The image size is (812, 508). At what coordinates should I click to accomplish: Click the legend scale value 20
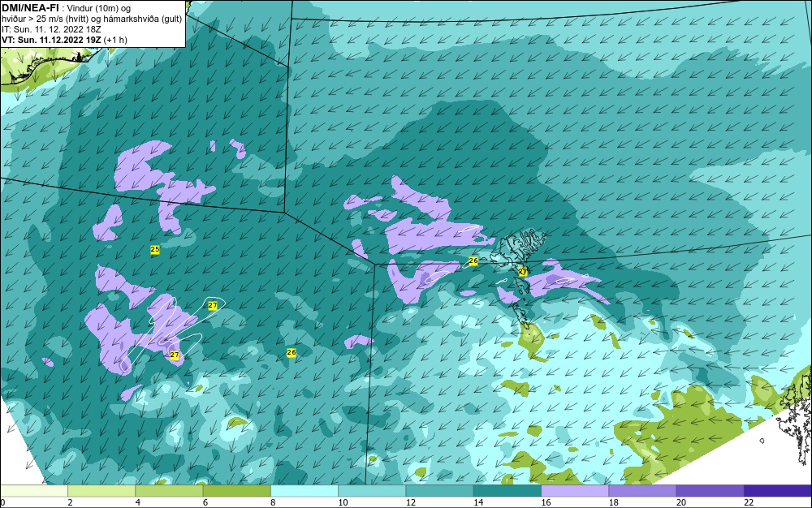pos(681,502)
